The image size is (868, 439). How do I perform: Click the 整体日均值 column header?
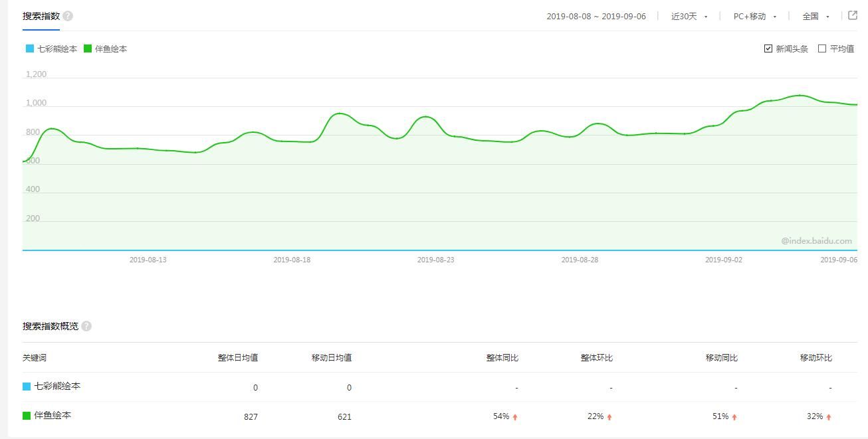238,358
